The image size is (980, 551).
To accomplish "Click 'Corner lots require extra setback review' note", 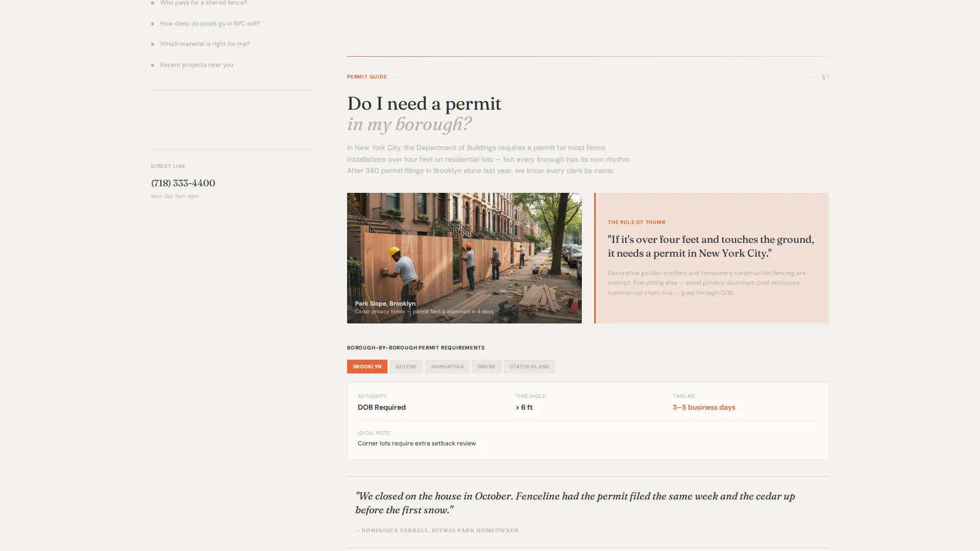I will 416,443.
